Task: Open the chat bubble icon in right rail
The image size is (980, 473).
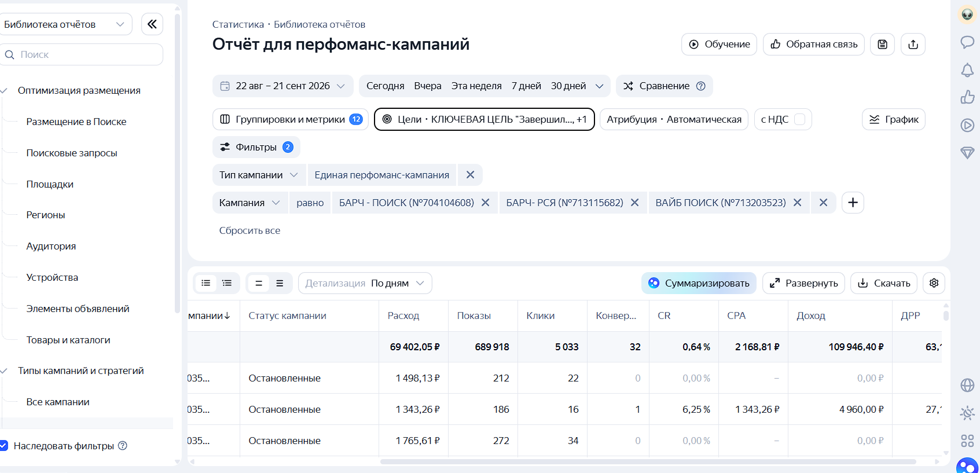Action: 967,42
